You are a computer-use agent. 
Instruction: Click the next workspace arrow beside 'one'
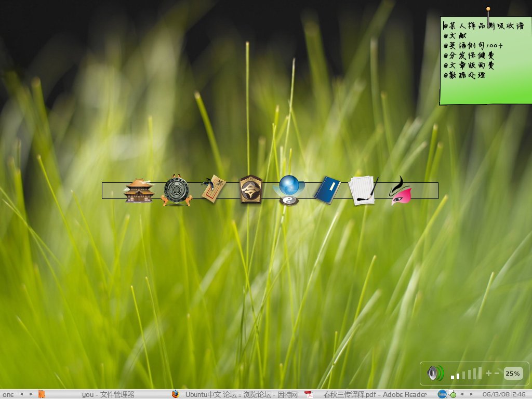point(31,394)
